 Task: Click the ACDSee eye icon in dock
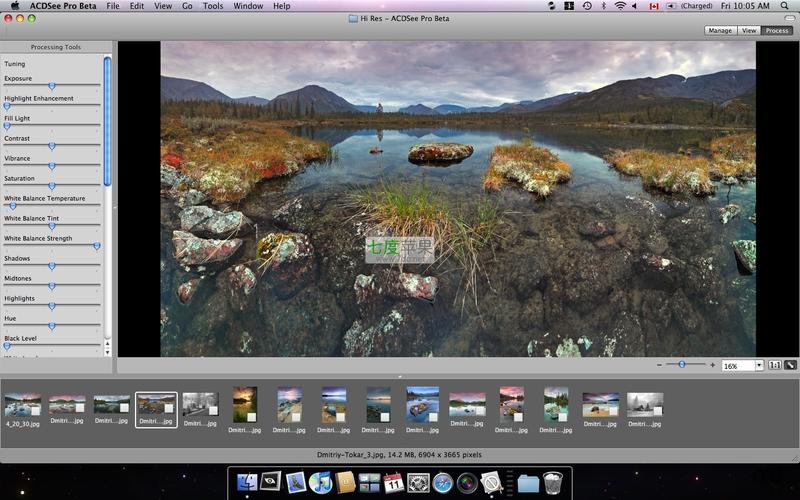tap(271, 481)
